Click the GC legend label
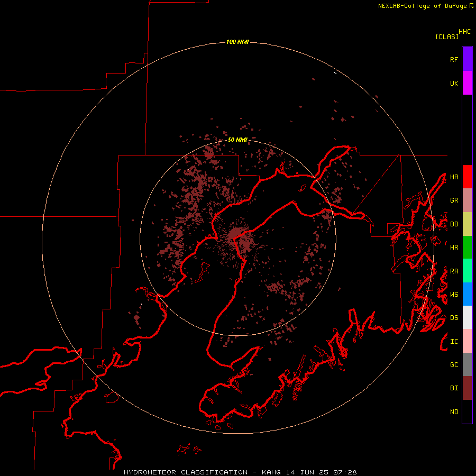476x476 pixels. coord(454,365)
